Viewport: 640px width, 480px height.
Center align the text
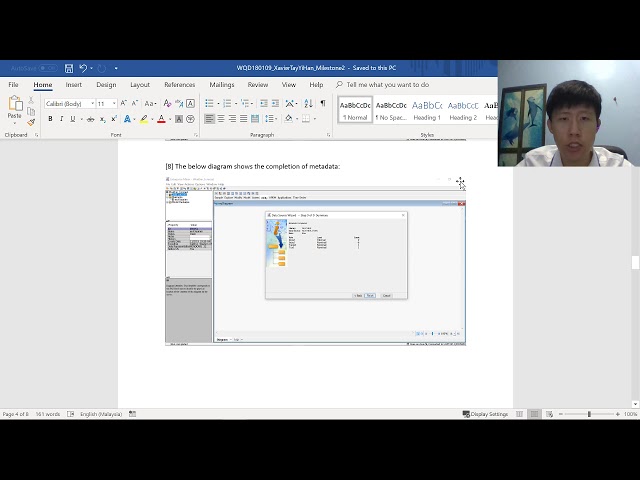coord(221,119)
